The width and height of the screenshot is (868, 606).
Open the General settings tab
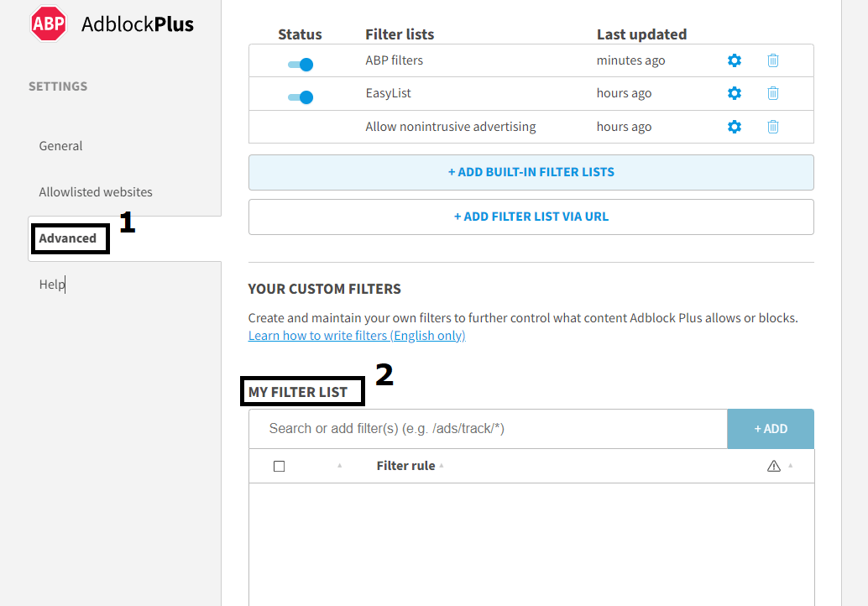(x=60, y=146)
